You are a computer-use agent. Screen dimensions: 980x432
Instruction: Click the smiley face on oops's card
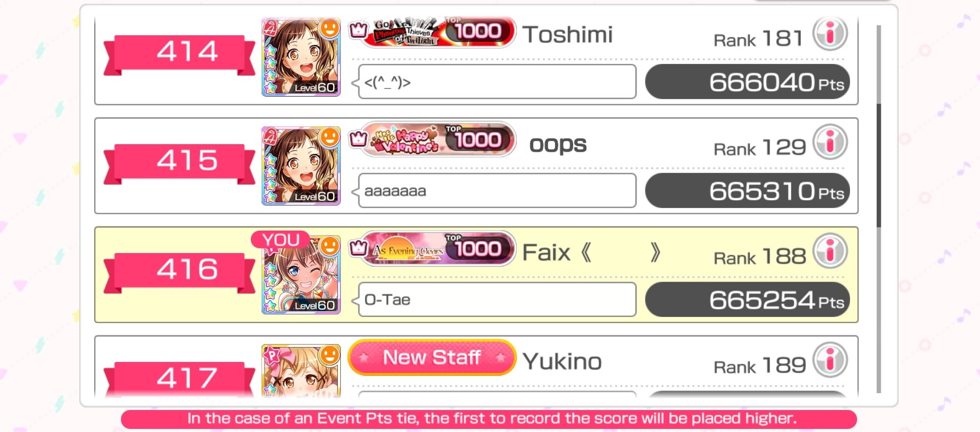point(330,138)
